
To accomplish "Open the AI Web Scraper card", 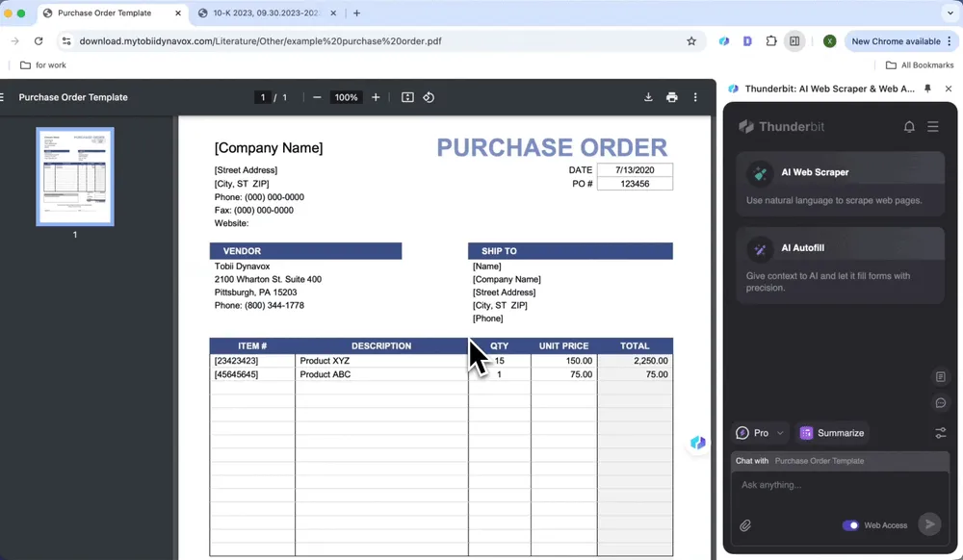I will pyautogui.click(x=840, y=184).
